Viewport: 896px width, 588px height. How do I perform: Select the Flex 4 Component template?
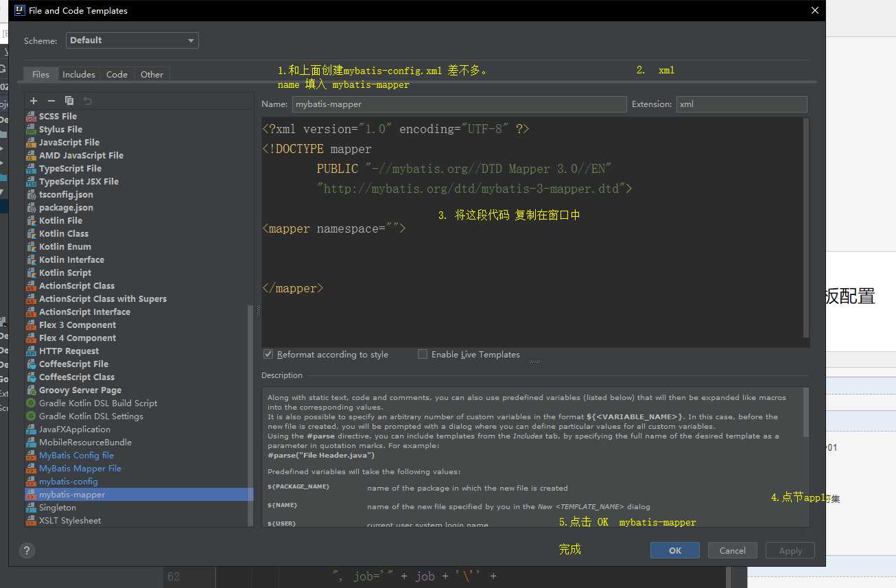tap(139, 338)
